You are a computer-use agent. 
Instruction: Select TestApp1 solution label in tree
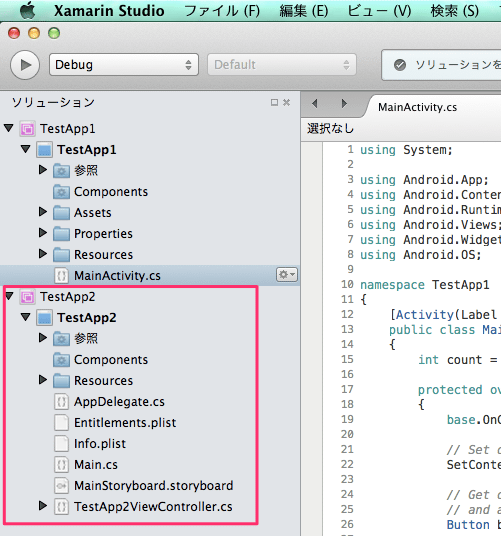(x=68, y=129)
